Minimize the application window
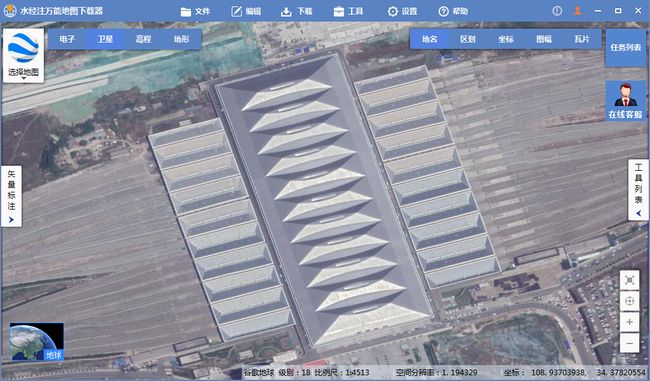The height and width of the screenshot is (381, 650). click(598, 11)
